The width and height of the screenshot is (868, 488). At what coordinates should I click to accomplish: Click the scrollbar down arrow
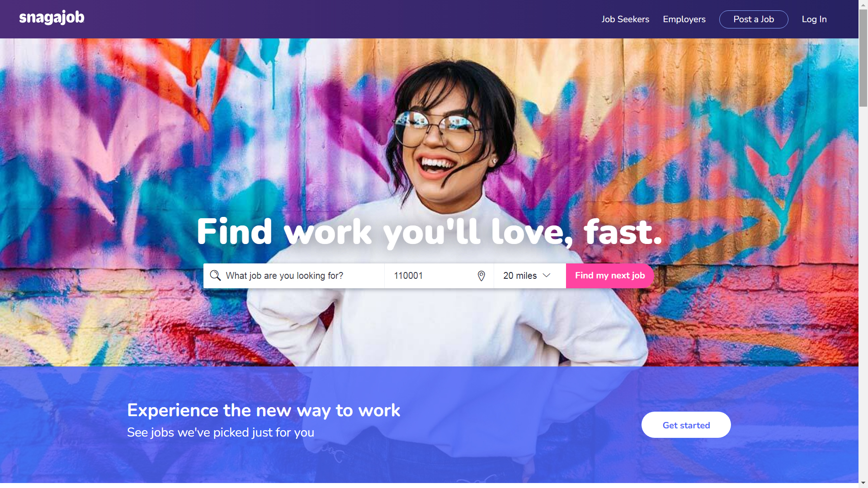tap(863, 483)
